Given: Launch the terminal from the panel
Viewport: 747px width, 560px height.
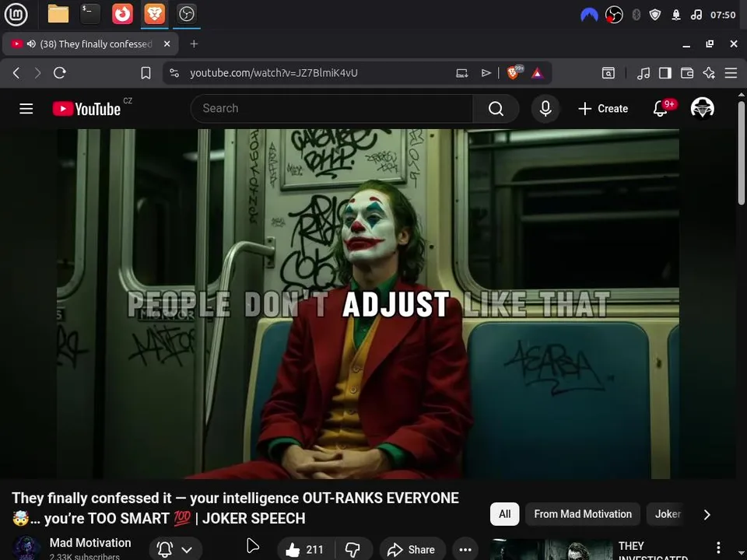Looking at the screenshot, I should [90, 14].
